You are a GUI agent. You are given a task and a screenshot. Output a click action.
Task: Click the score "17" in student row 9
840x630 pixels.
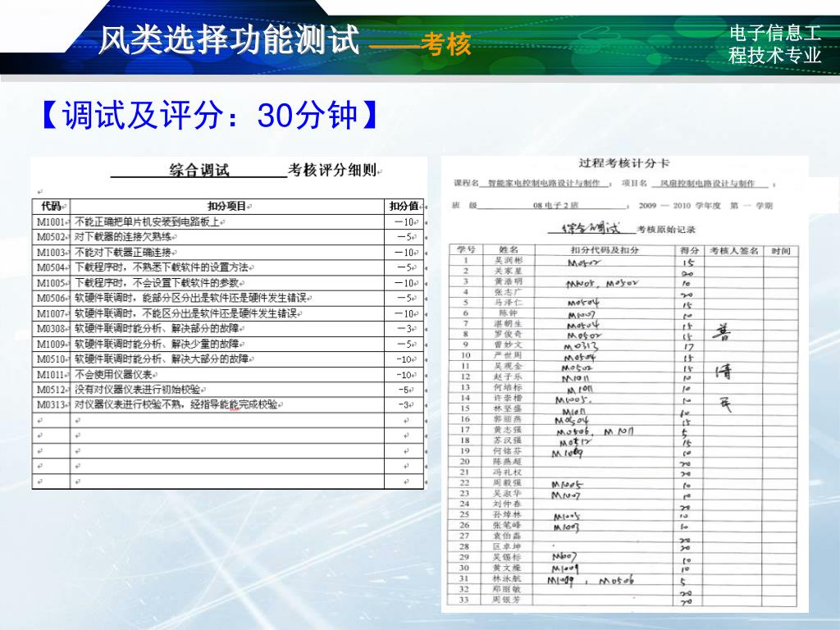pyautogui.click(x=688, y=347)
